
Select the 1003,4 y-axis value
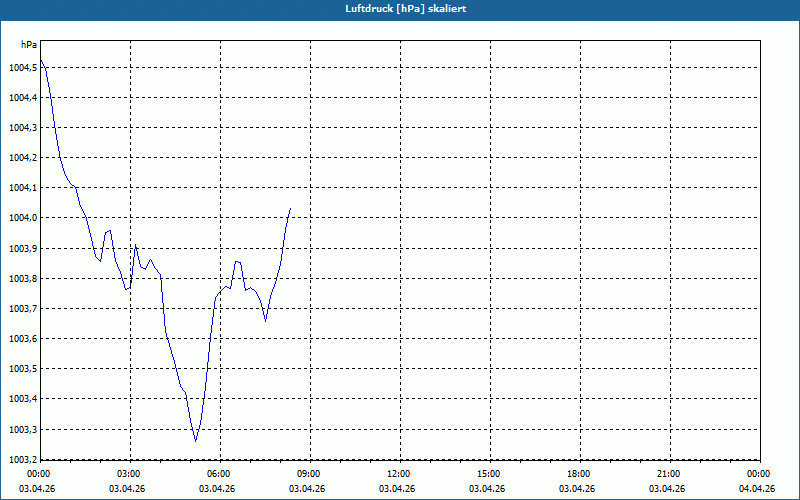pyautogui.click(x=22, y=399)
